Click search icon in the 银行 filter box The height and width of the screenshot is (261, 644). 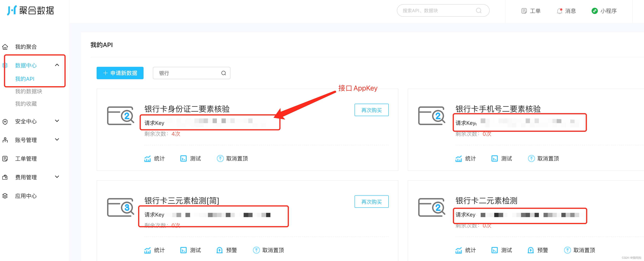click(223, 73)
